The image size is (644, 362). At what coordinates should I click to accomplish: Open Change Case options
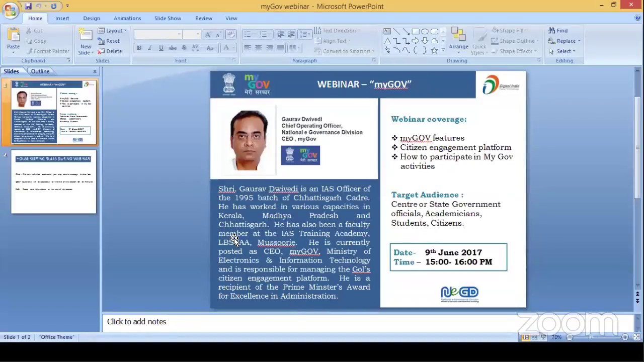(210, 48)
